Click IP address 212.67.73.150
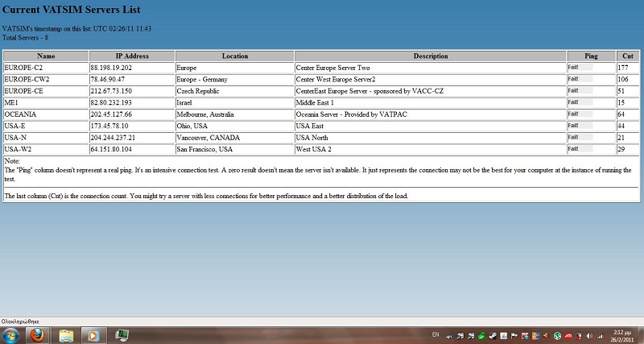Viewport: 644px width, 344px height. pos(111,91)
